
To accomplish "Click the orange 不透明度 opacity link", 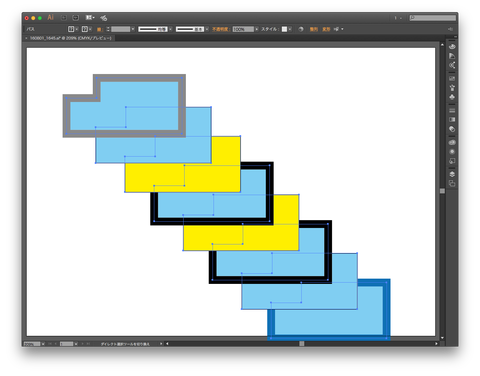I will [x=220, y=29].
